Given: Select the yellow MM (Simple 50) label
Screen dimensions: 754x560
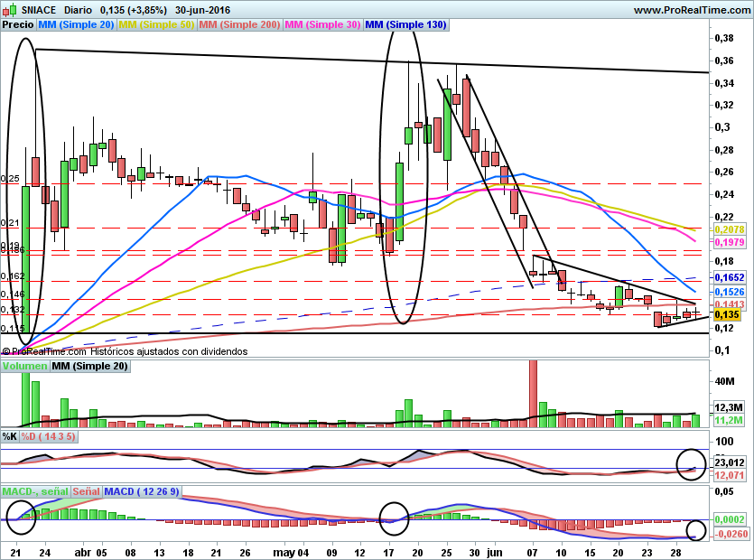Looking at the screenshot, I should point(156,25).
